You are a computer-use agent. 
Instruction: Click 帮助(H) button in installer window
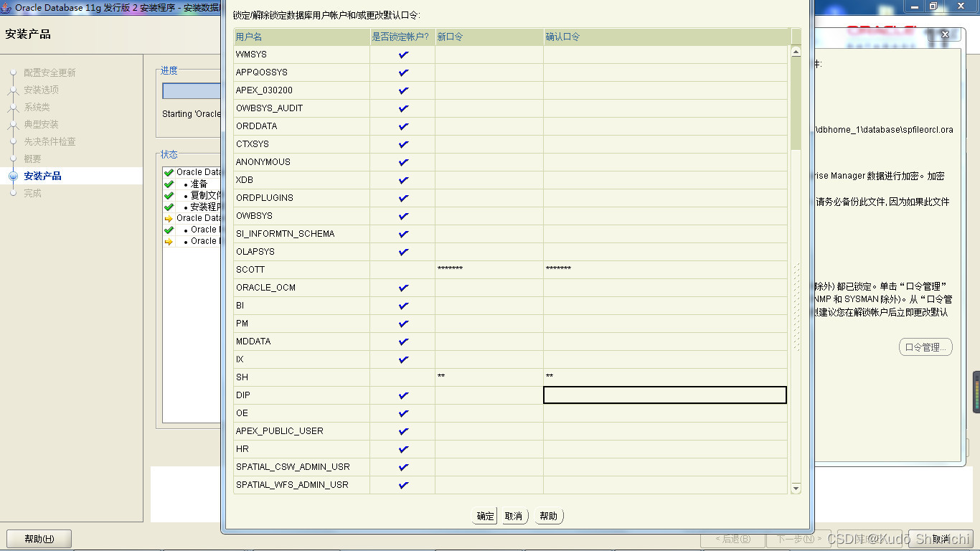click(39, 539)
